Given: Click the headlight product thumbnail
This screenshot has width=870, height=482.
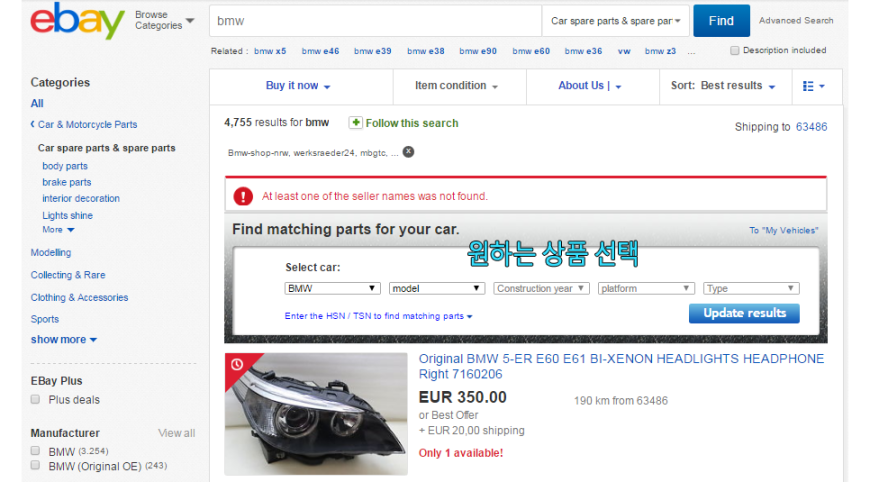Looking at the screenshot, I should click(x=316, y=414).
